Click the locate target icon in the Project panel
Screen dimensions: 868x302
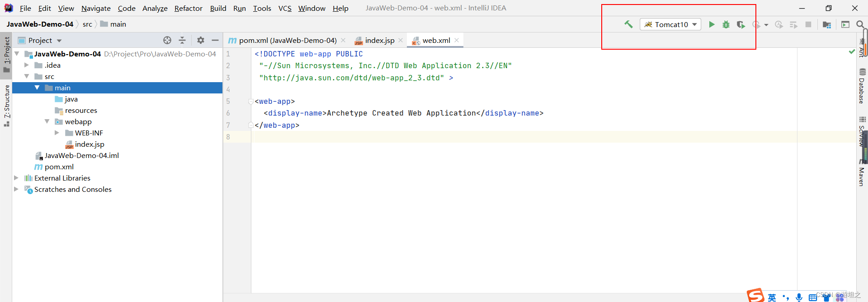(x=167, y=40)
